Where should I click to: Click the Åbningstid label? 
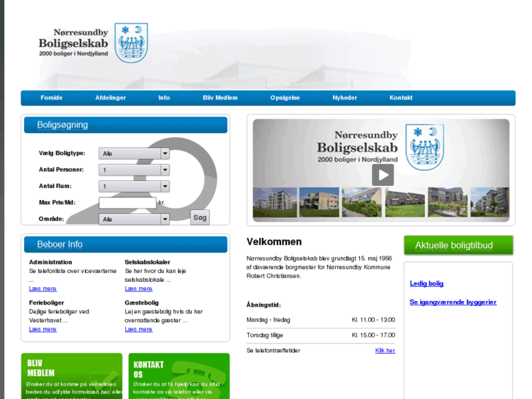tap(263, 305)
